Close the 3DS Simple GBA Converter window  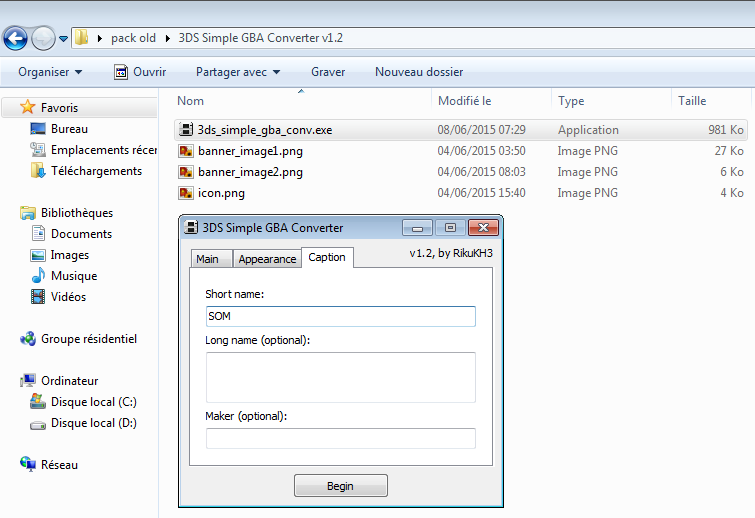(483, 228)
